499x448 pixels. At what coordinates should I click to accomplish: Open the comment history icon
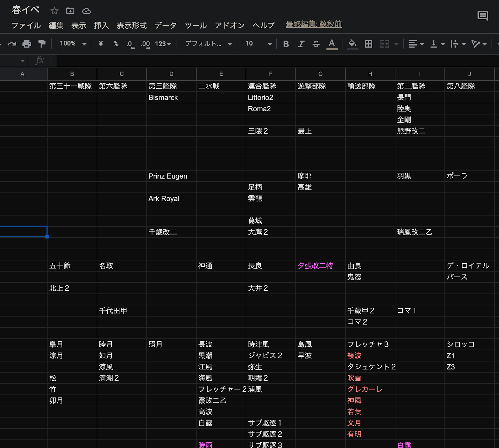click(483, 16)
